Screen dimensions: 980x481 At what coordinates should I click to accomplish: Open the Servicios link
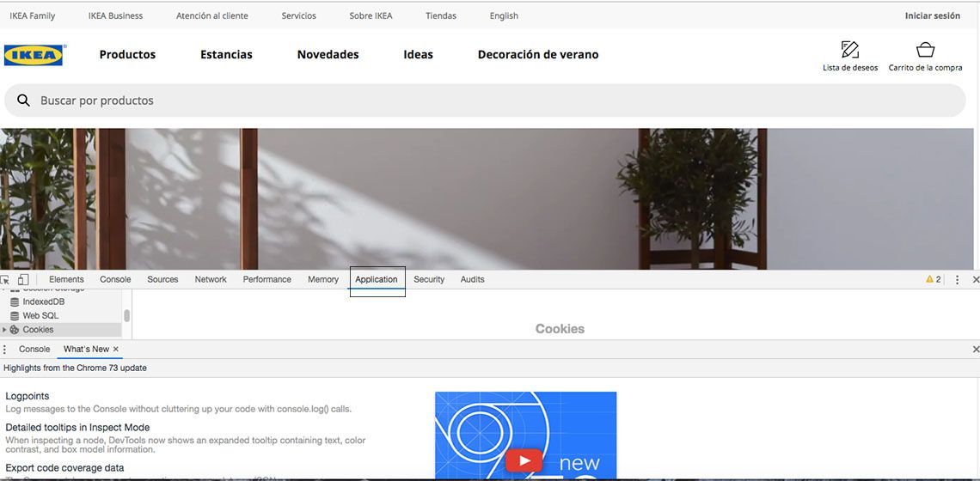(299, 15)
